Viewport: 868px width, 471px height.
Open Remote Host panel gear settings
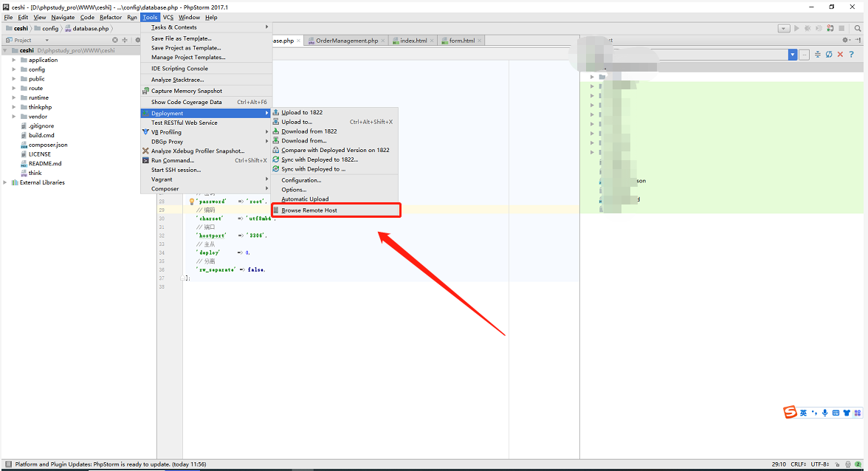pos(845,40)
